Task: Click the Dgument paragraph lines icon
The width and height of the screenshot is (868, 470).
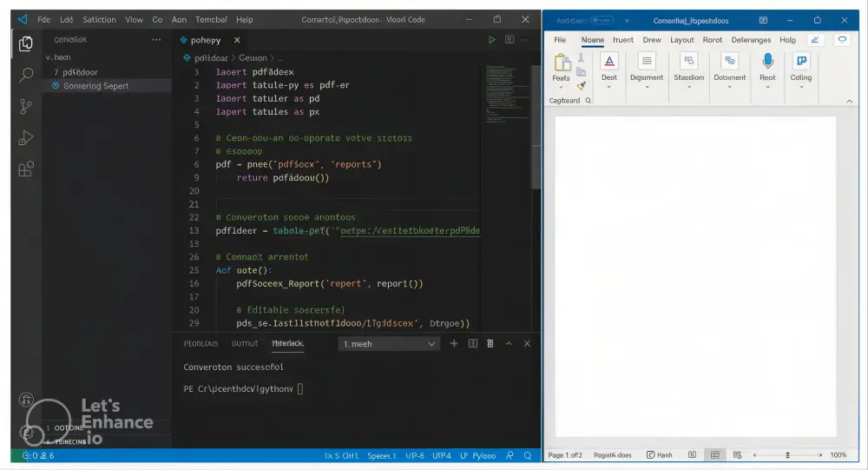Action: coord(647,62)
